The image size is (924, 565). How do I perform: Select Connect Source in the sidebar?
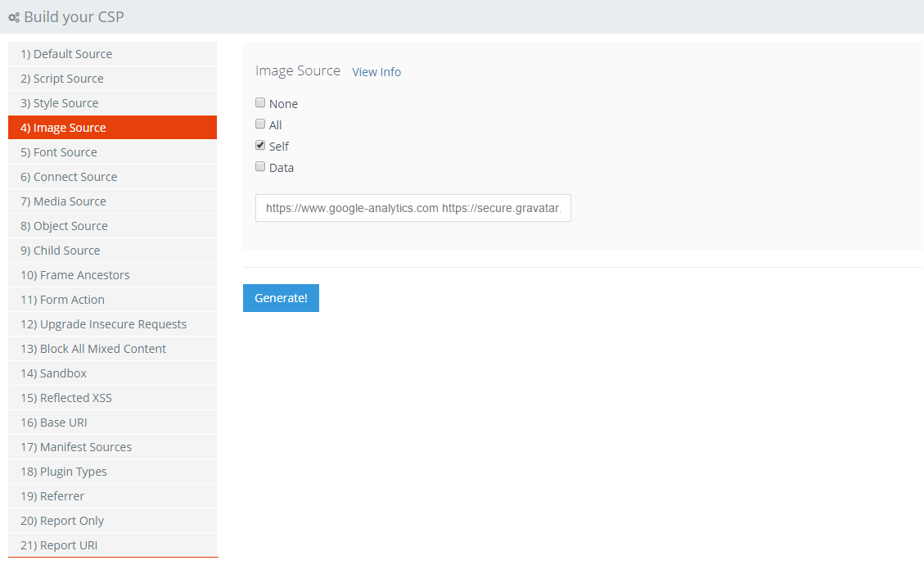coord(112,177)
